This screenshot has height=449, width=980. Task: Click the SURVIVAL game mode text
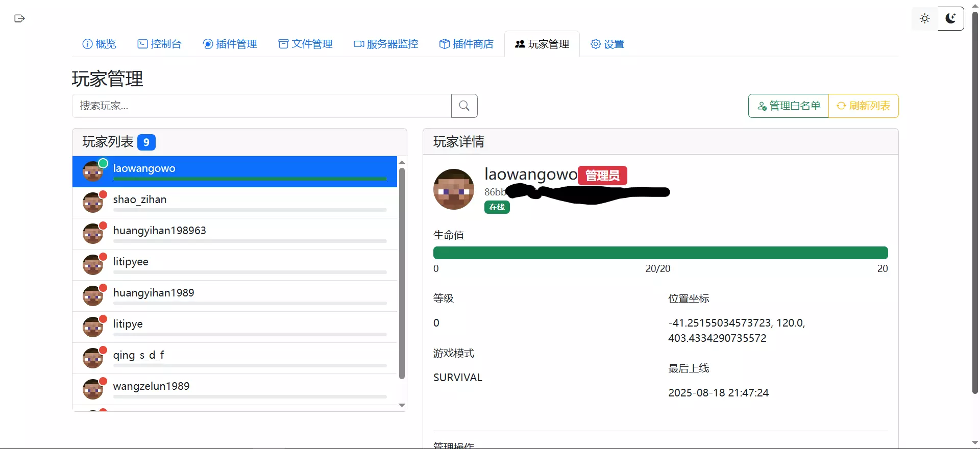(x=458, y=378)
